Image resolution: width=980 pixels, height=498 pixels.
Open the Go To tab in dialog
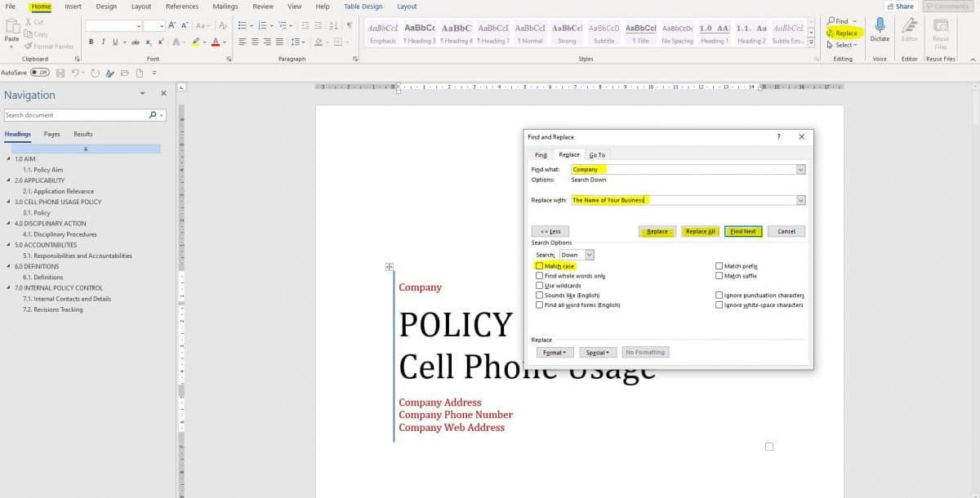coord(597,154)
